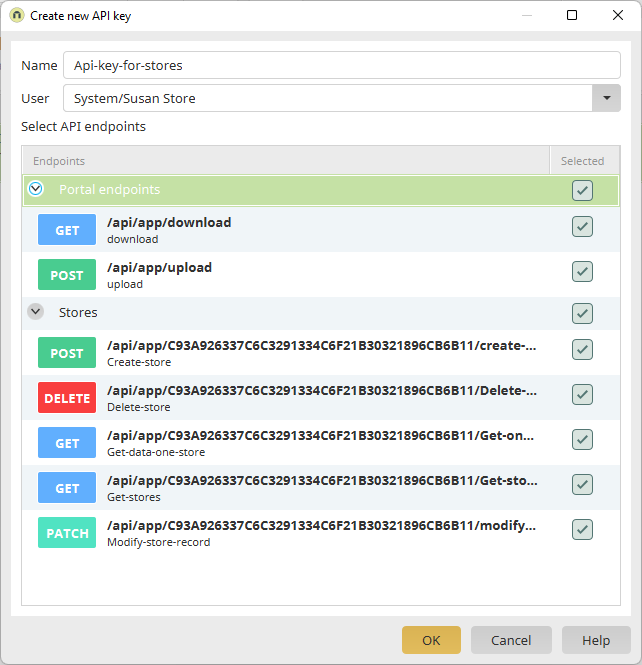This screenshot has height=665, width=642.
Task: Click the POST badge for Create-store
Action: (67, 353)
